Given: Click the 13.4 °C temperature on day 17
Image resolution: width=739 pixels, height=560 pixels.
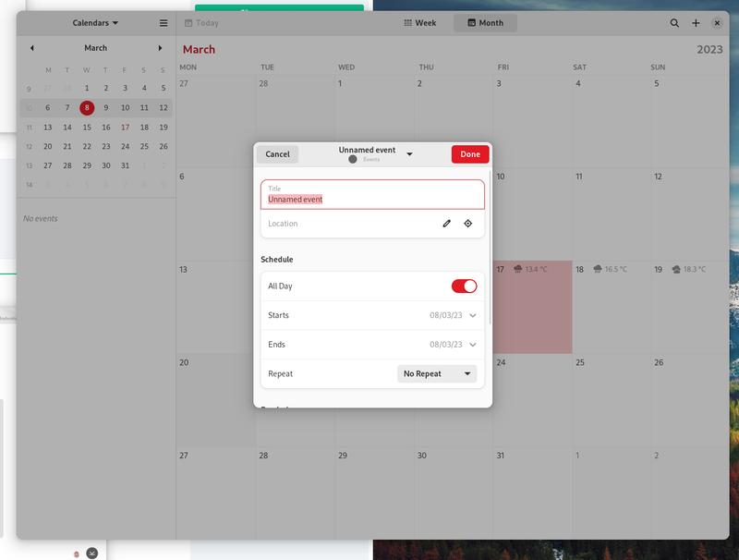Looking at the screenshot, I should tap(537, 269).
